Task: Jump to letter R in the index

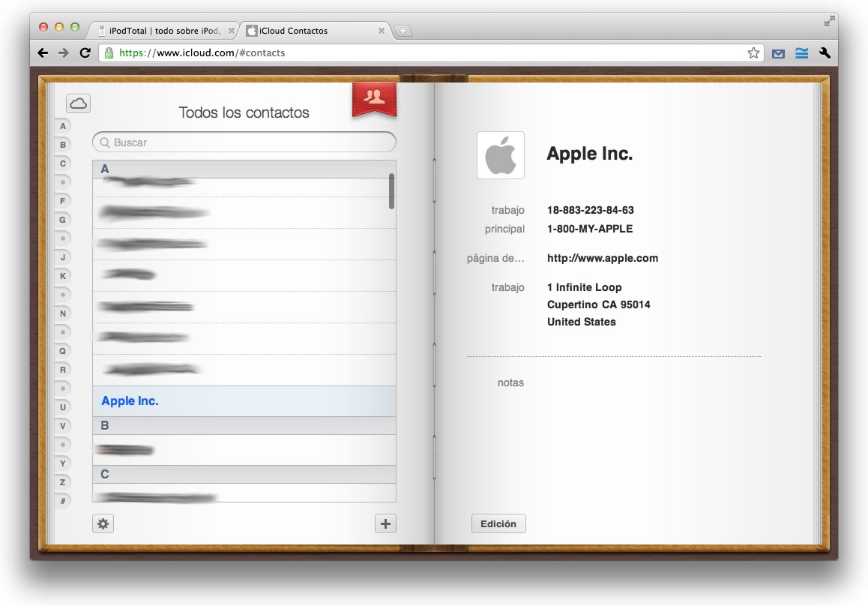Action: (x=62, y=370)
